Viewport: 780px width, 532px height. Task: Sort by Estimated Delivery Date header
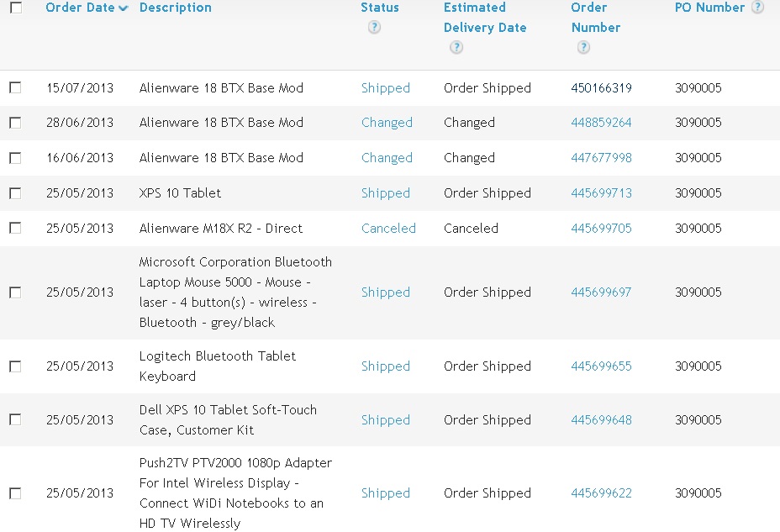484,18
